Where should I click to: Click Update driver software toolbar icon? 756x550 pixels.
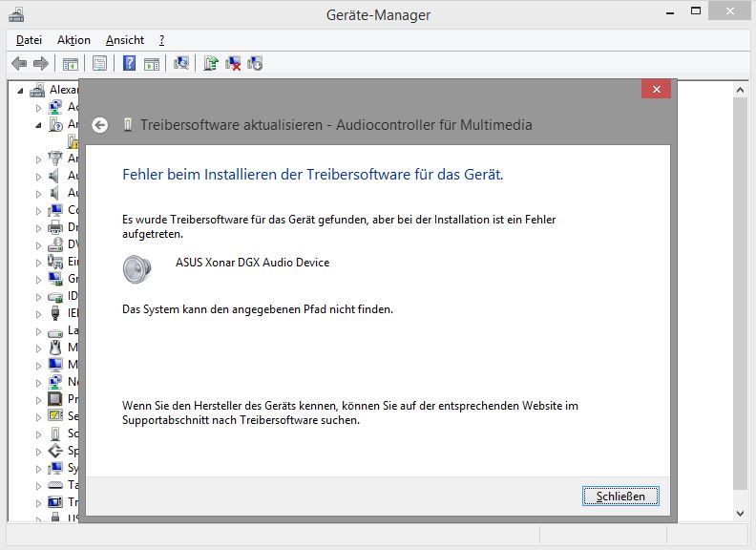(x=211, y=63)
